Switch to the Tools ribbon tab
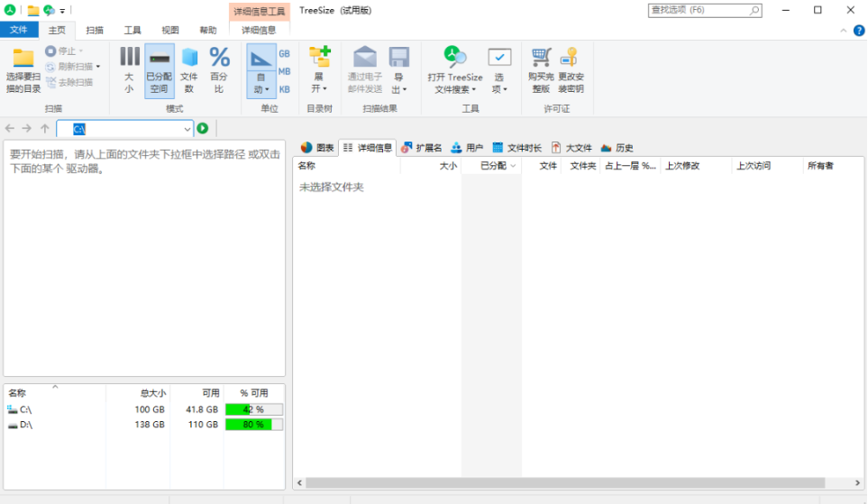Image resolution: width=868 pixels, height=504 pixels. [x=132, y=30]
